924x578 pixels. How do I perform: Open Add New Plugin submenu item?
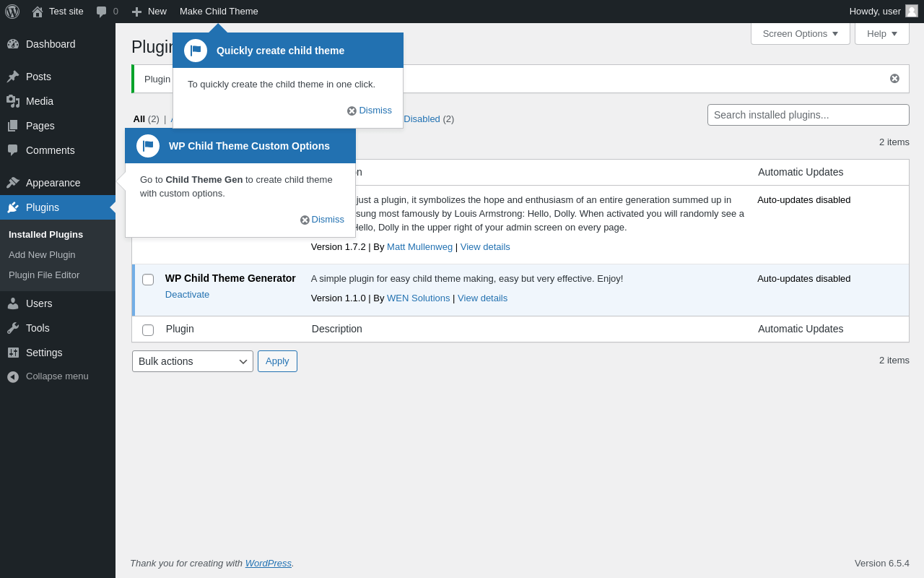[42, 255]
